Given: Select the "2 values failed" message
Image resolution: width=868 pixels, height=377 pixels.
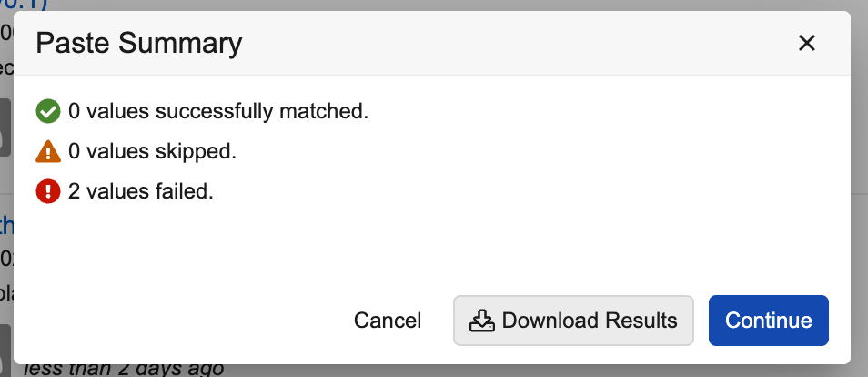Looking at the screenshot, I should click(141, 192).
